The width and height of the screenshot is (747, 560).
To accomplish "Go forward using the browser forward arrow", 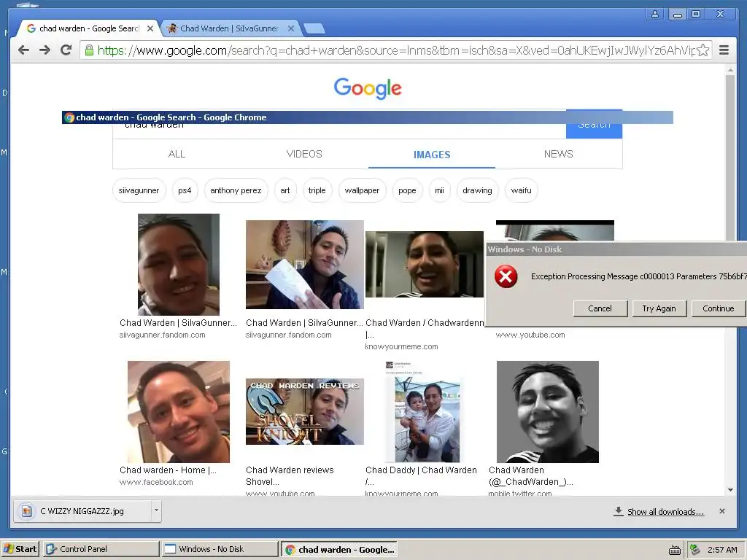I will [x=44, y=50].
